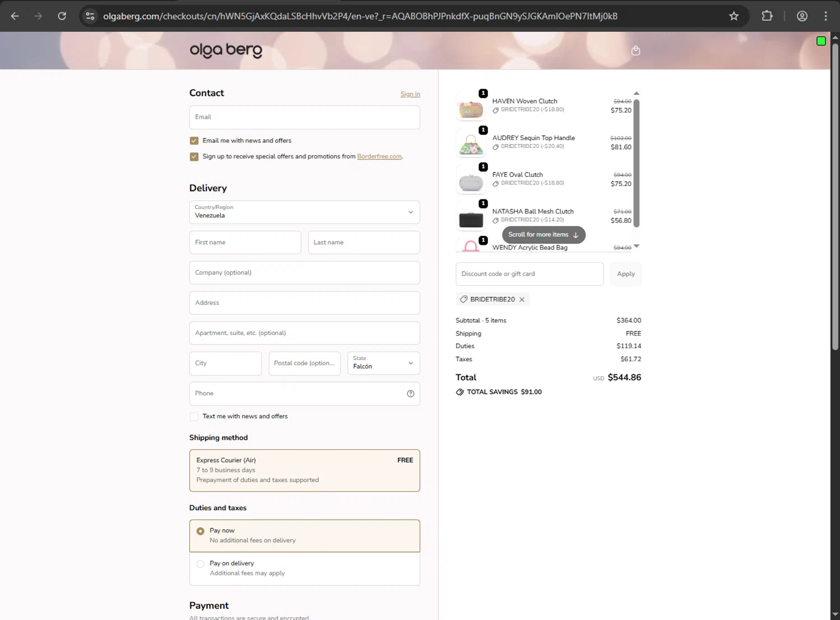Focus the Discount code or gift card field
Image resolution: width=840 pixels, height=620 pixels.
(x=530, y=274)
